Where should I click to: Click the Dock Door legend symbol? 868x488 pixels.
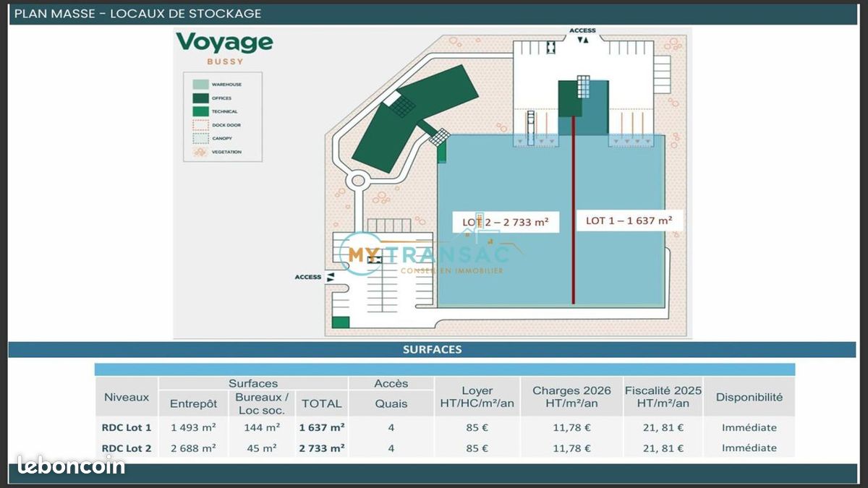tap(200, 125)
